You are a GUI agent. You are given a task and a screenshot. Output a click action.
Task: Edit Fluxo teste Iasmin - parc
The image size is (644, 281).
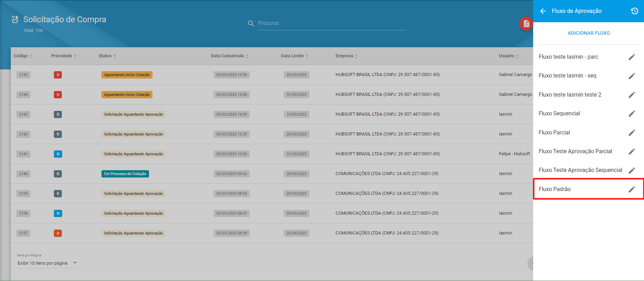click(631, 57)
